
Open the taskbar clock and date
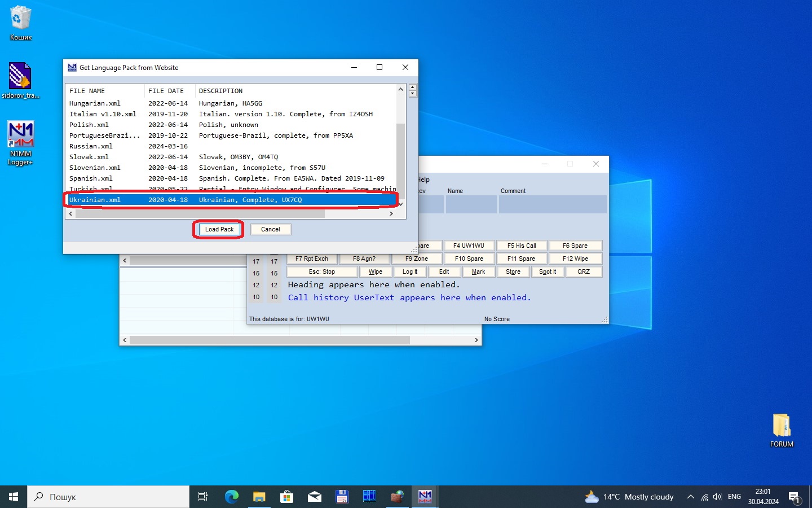click(x=763, y=497)
